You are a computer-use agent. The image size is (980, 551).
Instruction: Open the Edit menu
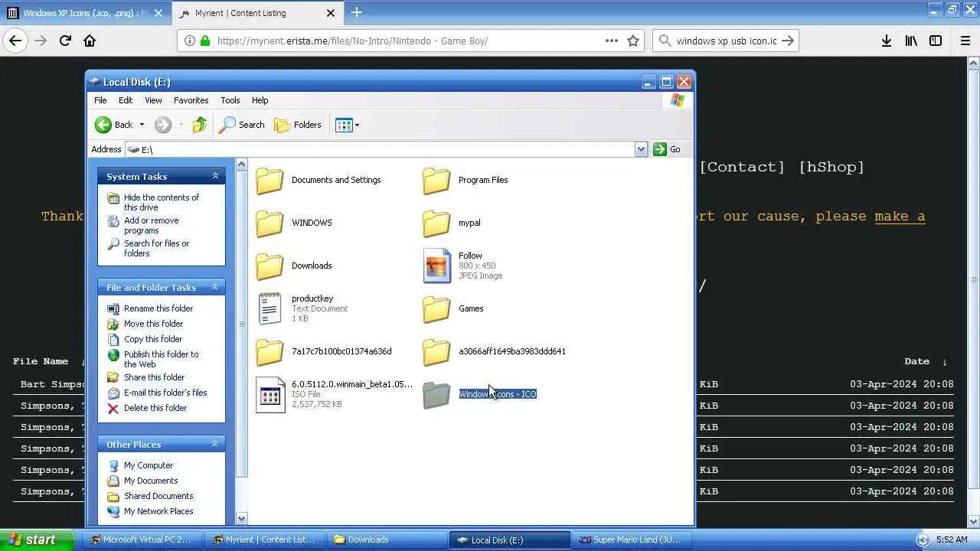pyautogui.click(x=126, y=100)
